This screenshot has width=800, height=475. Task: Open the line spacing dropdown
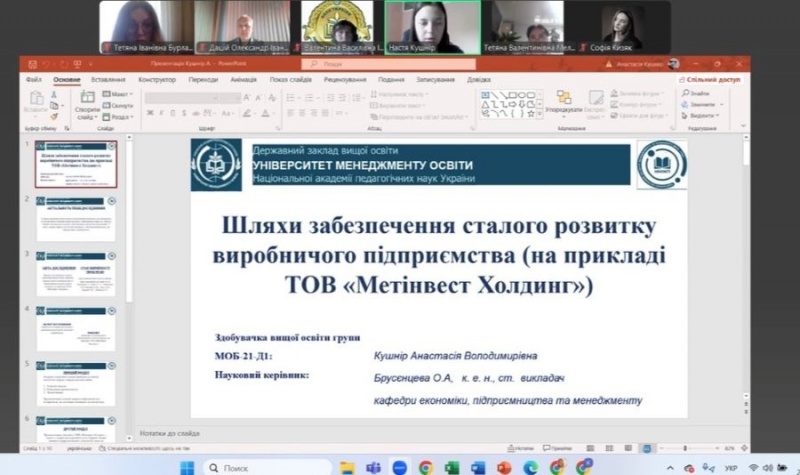(357, 97)
